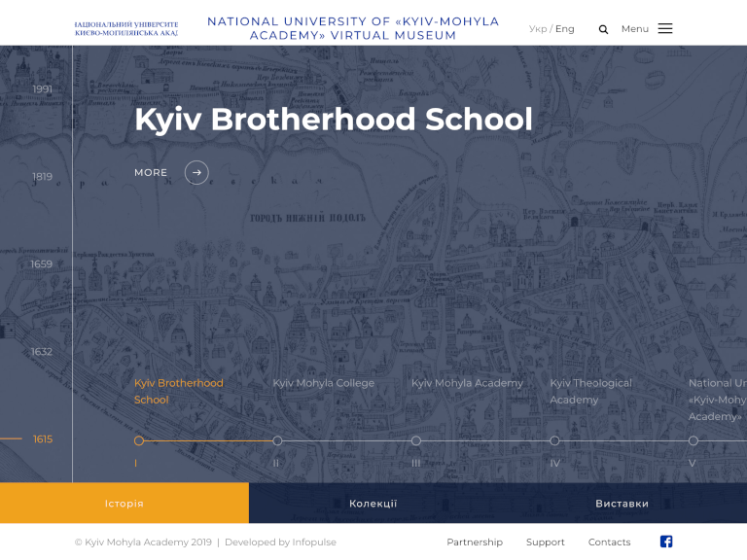Open the hamburger menu icon
Image resolution: width=747 pixels, height=560 pixels.
pos(665,28)
